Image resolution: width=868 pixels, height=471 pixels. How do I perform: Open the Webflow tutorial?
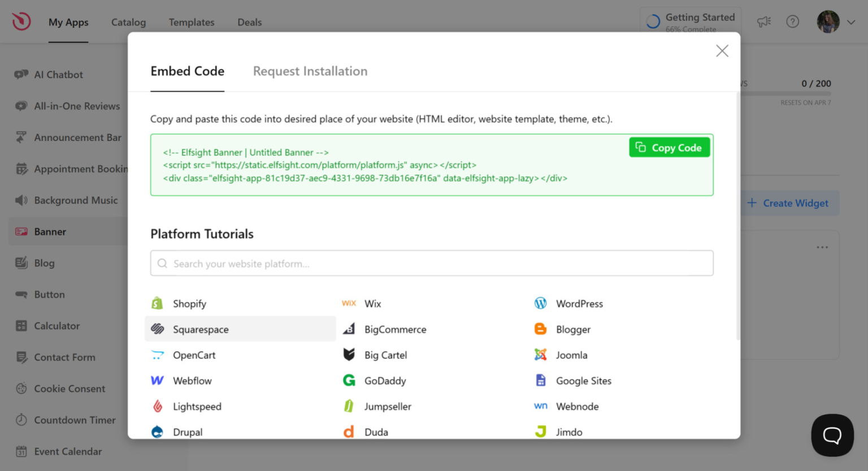pos(192,381)
